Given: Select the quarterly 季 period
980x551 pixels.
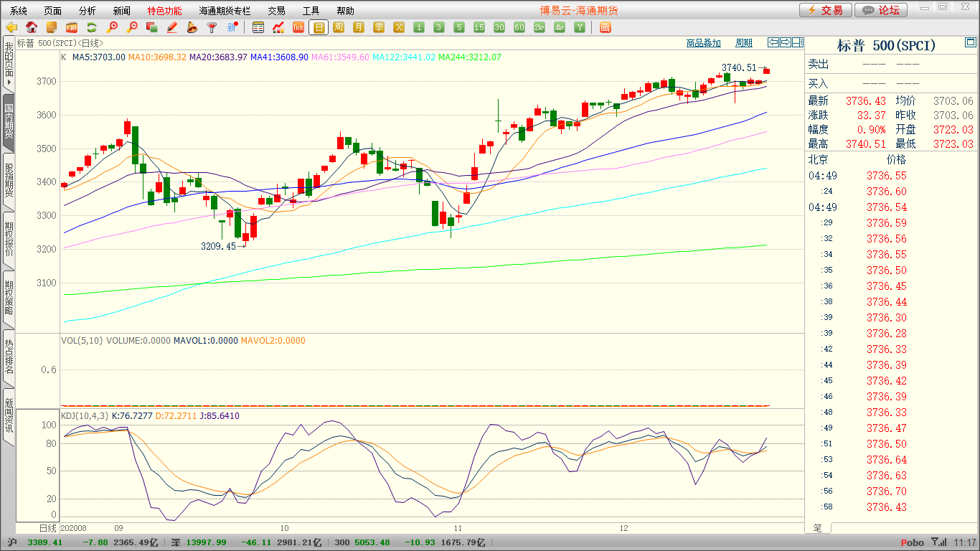Looking at the screenshot, I should [x=379, y=27].
